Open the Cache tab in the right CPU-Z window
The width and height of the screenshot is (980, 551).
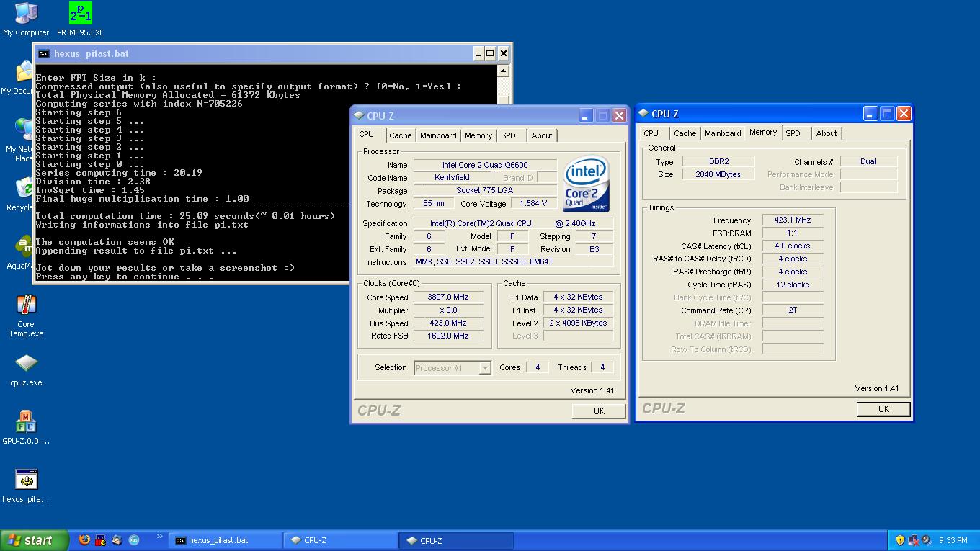(x=685, y=133)
